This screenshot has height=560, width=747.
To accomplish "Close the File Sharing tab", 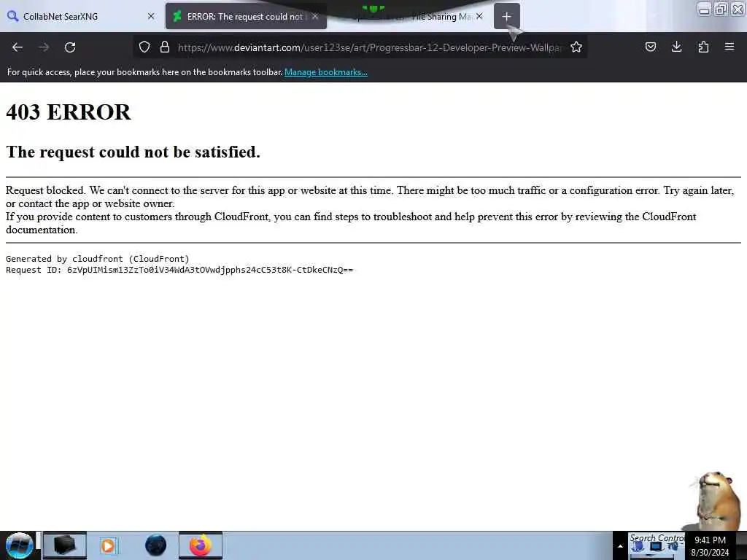I will pyautogui.click(x=479, y=16).
